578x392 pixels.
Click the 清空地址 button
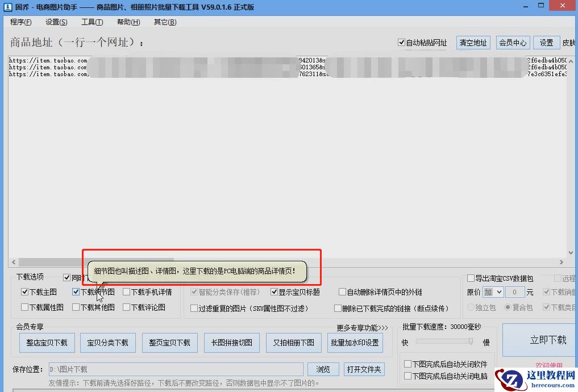473,42
